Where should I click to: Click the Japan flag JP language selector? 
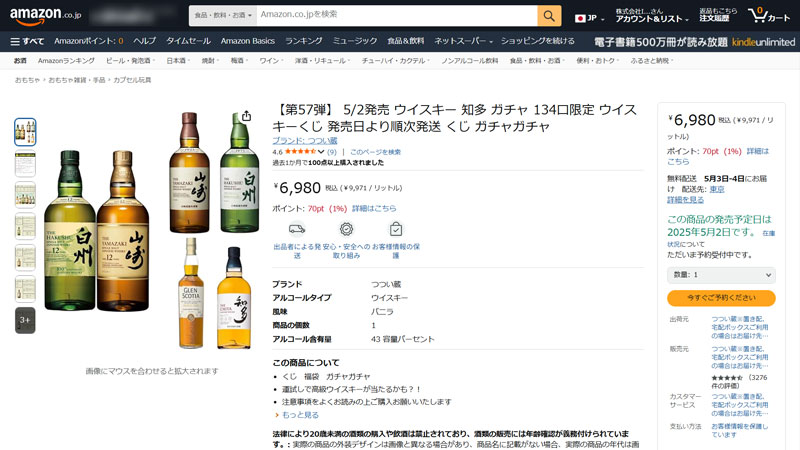[589, 18]
